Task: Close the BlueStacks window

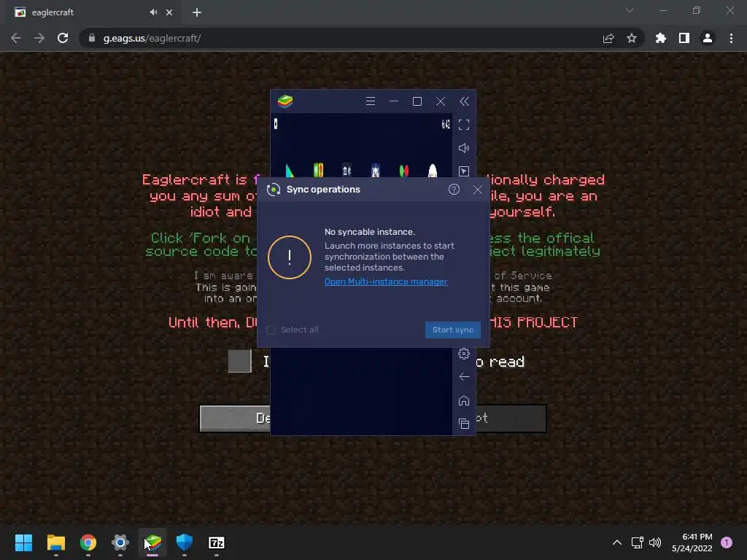Action: click(x=441, y=101)
